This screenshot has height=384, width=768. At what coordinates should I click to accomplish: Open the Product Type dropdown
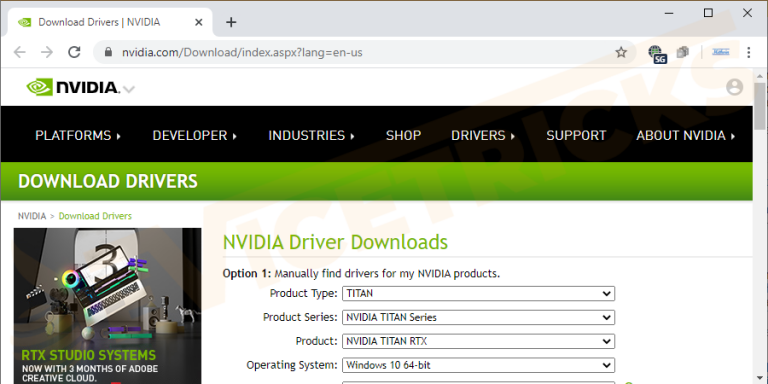478,293
